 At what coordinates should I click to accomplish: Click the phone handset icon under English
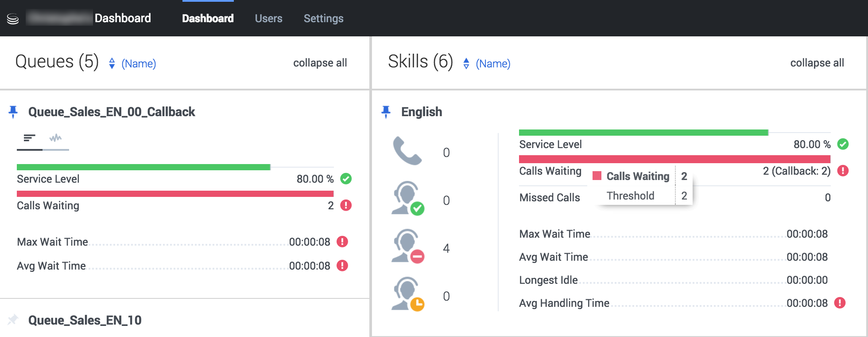(x=407, y=151)
